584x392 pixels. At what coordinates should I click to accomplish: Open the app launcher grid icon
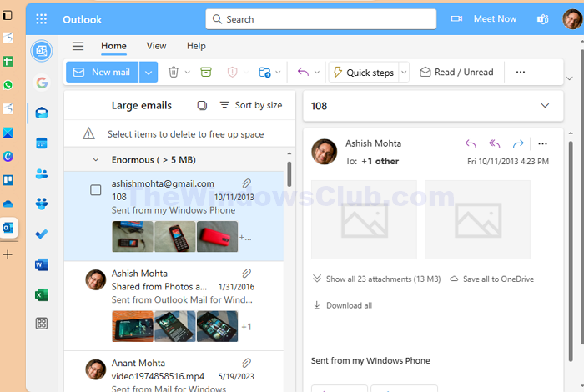42,19
